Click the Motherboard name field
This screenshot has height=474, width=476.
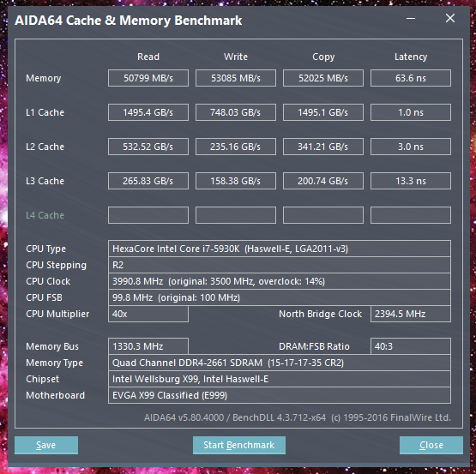(280, 395)
